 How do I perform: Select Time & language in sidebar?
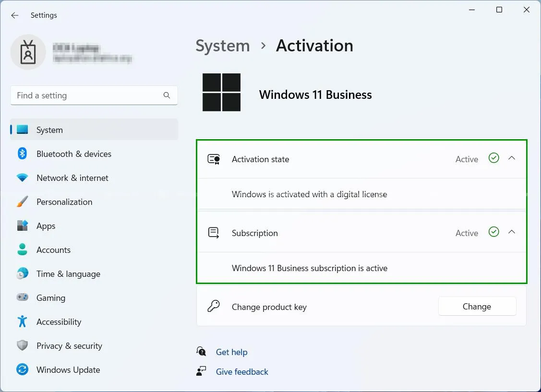(x=68, y=274)
